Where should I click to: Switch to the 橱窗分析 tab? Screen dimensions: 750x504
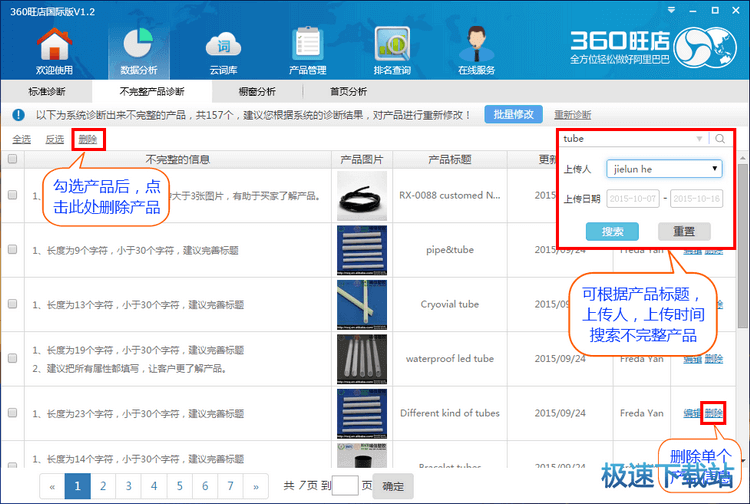(257, 91)
